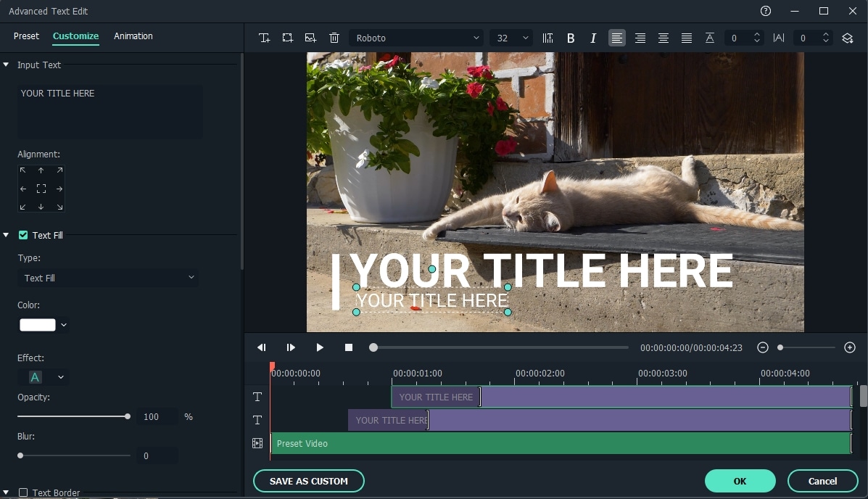Open the color swatch dropdown arrow

click(64, 325)
